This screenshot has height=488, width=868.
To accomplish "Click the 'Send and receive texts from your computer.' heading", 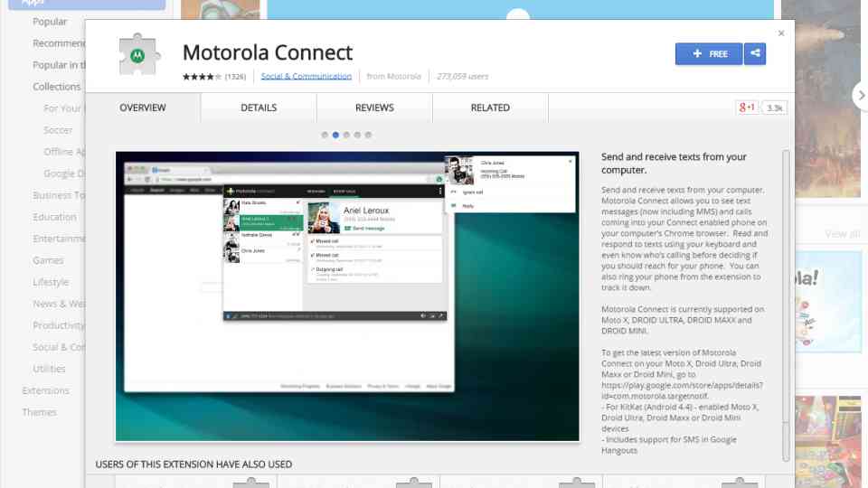I will 674,164.
